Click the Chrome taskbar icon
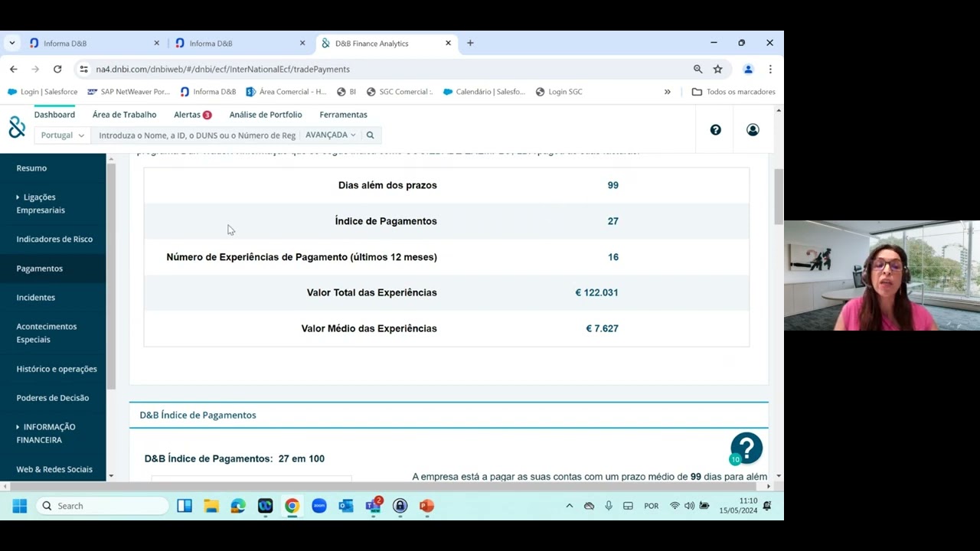The width and height of the screenshot is (980, 551). (292, 506)
